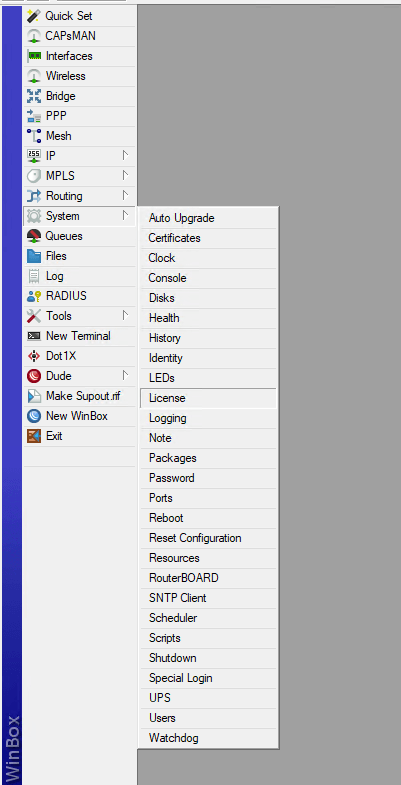Image resolution: width=401 pixels, height=785 pixels.
Task: Click the Dude red icon
Action: [x=34, y=376]
